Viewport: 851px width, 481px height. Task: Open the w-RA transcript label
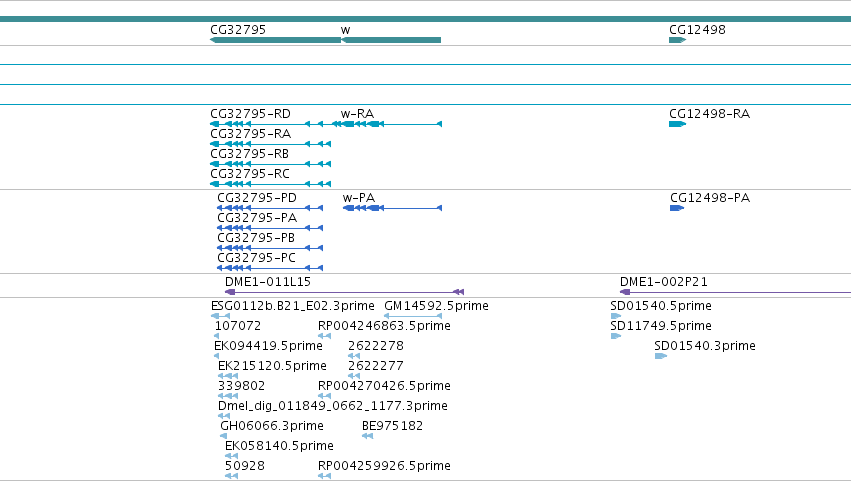(357, 114)
